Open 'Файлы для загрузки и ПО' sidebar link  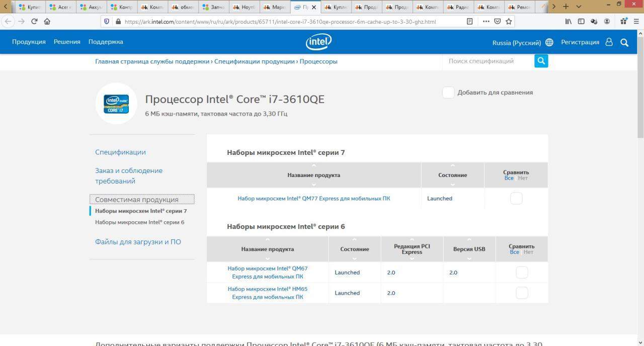coord(138,242)
